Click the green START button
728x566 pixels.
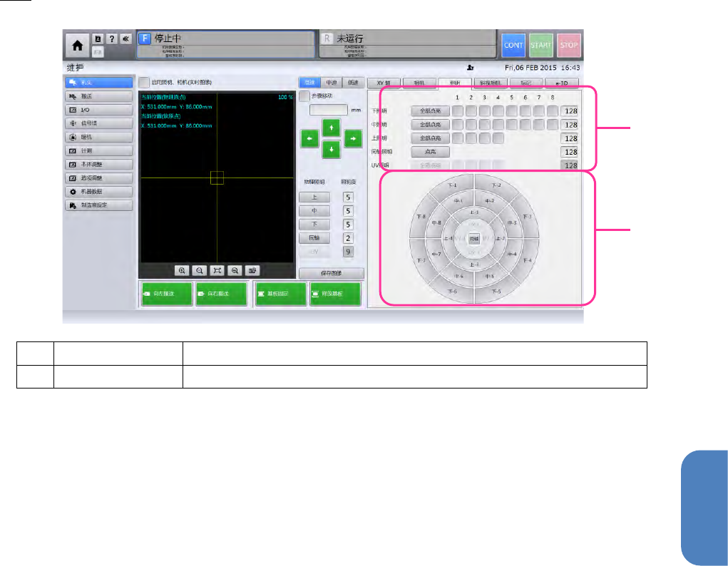[x=541, y=45]
